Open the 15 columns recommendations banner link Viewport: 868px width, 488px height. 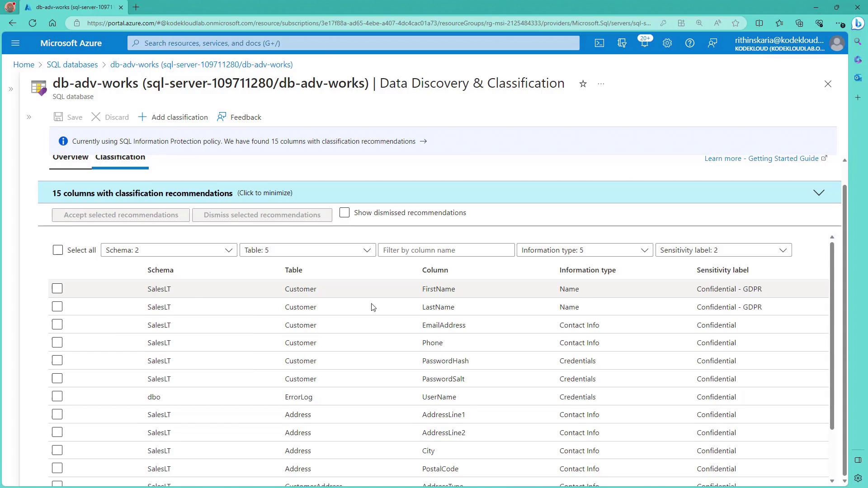(x=250, y=141)
